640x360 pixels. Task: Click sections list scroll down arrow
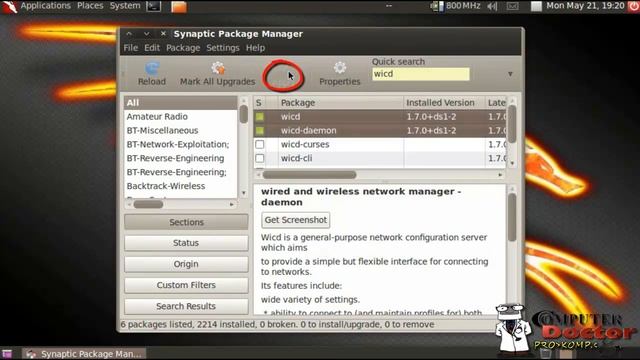point(244,193)
